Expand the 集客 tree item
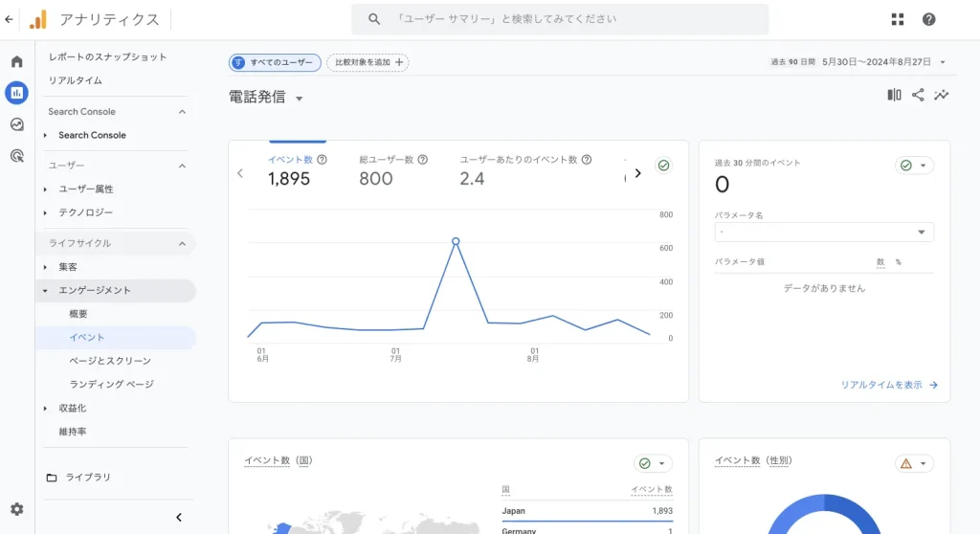The image size is (980, 534). (45, 267)
